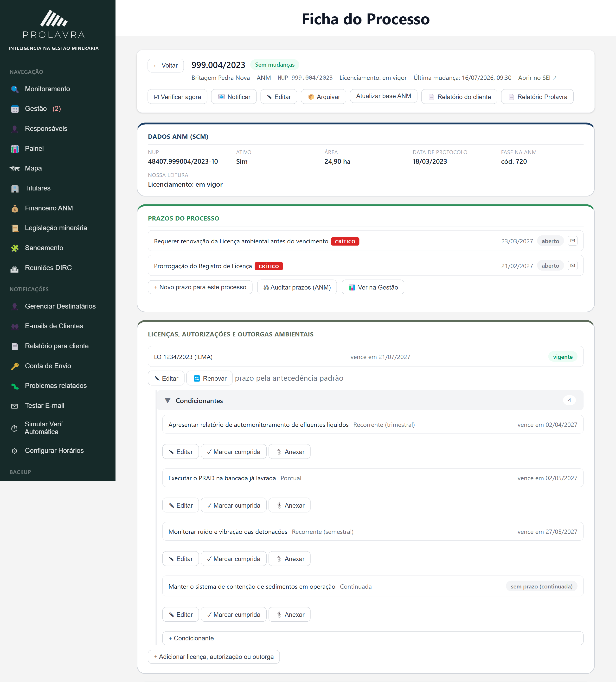Click the sem prazo (continuada) badge
The width and height of the screenshot is (616, 682).
tap(541, 587)
